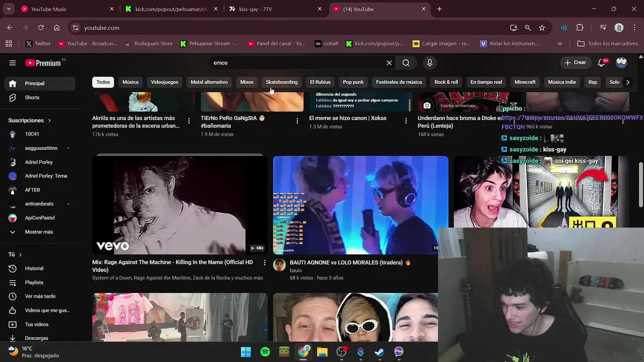Viewport: 644px width, 362px height.
Task: Select the Todos filter chip
Action: (x=103, y=82)
